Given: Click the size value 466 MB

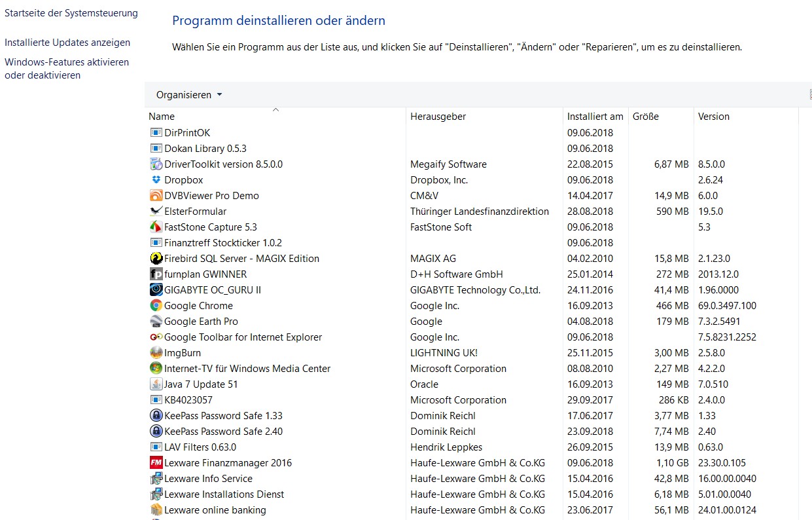Looking at the screenshot, I should (673, 306).
